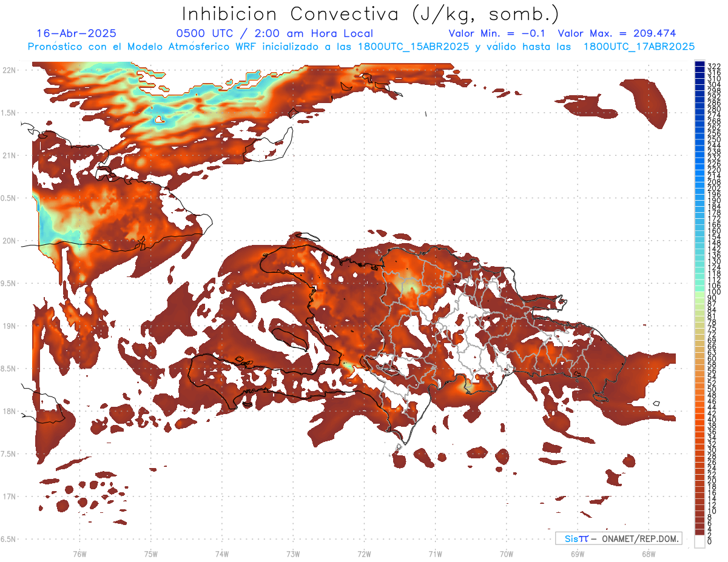
Task: Click the 'ONAMET/REP.DOM.' credit box
Action: tap(618, 538)
